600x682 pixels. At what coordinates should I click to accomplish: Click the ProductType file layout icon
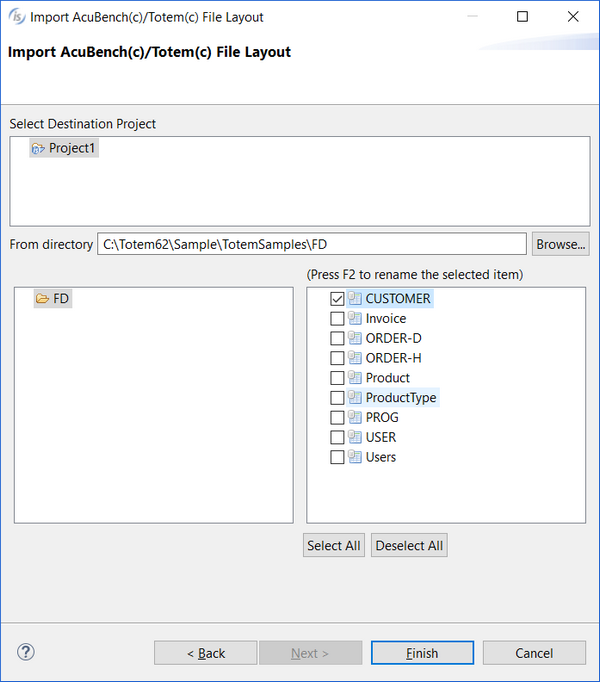click(355, 398)
